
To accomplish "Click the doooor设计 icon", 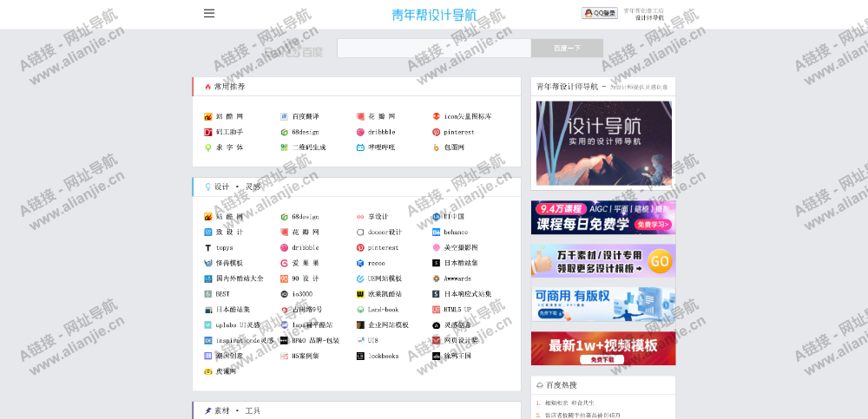I will (x=360, y=232).
